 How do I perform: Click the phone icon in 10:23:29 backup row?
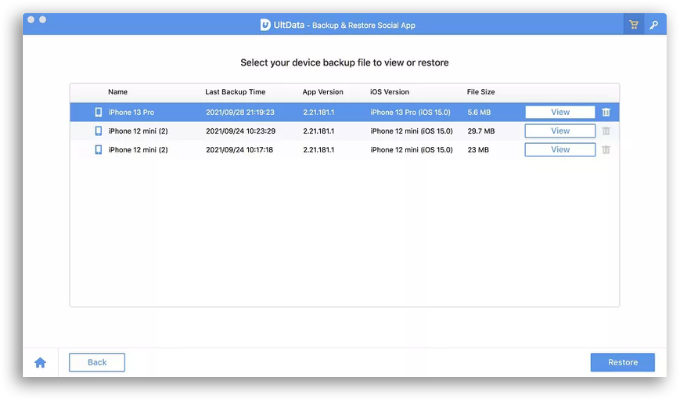coord(98,131)
